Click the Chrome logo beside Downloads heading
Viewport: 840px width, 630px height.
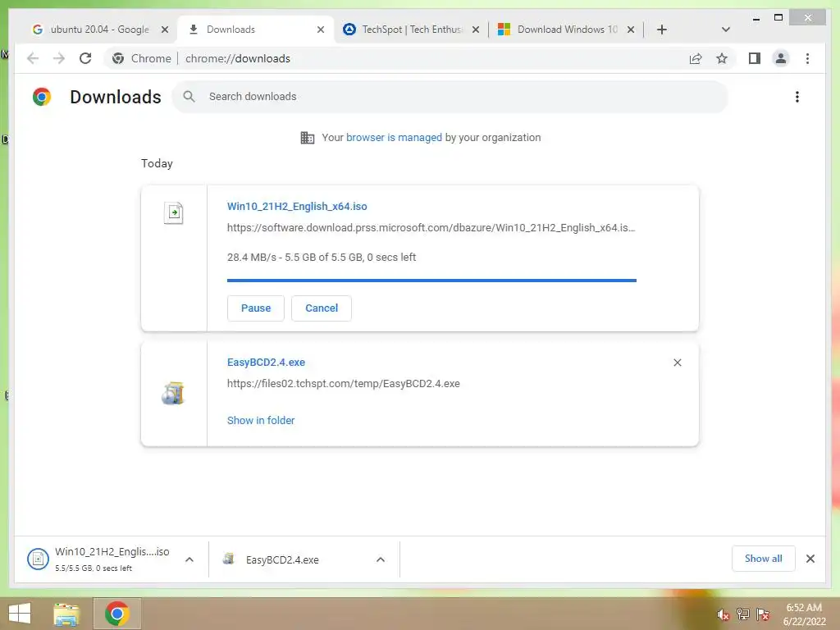pyautogui.click(x=42, y=97)
